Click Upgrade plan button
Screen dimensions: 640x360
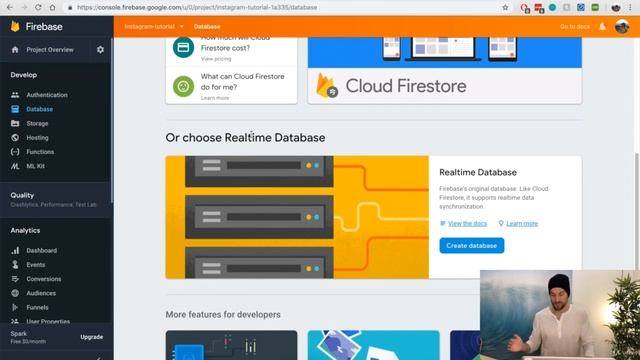click(91, 337)
